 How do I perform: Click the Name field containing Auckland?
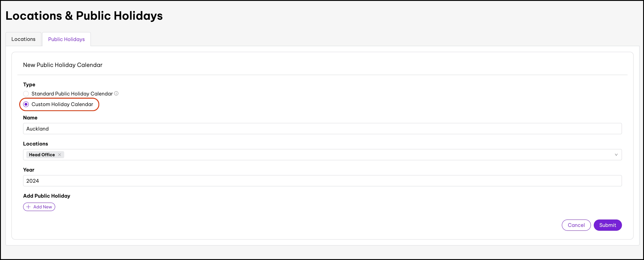click(x=322, y=129)
